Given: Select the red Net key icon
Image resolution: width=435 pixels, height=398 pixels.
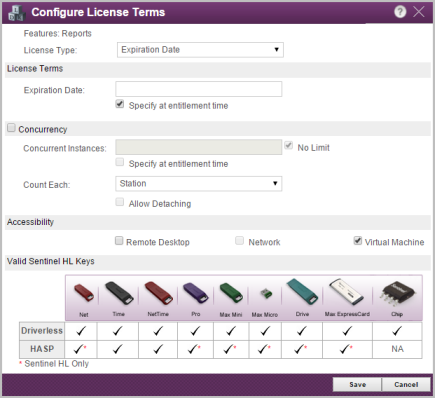Looking at the screenshot, I should click(84, 293).
